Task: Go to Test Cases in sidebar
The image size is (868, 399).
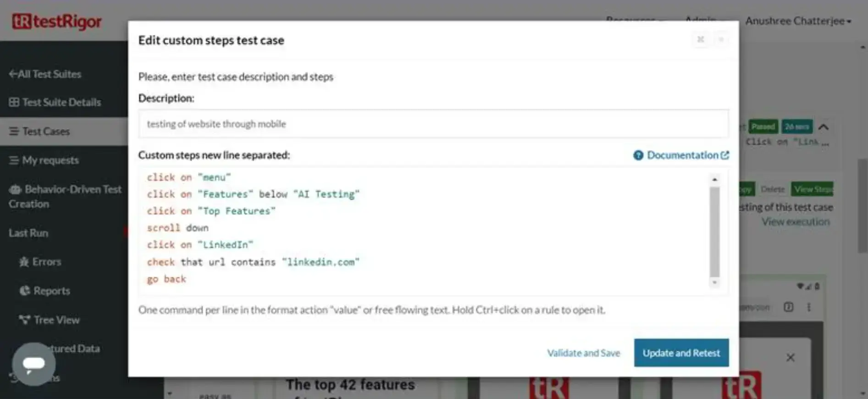Action: pyautogui.click(x=46, y=131)
